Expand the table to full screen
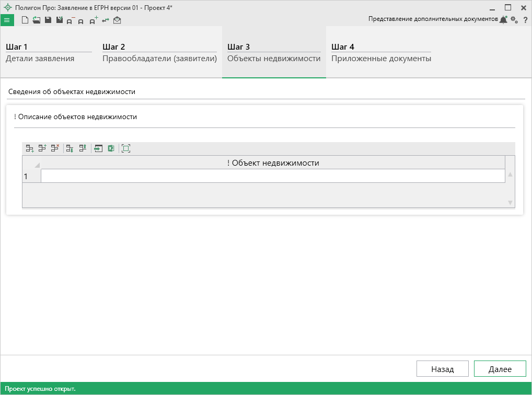This screenshot has height=395, width=532. point(126,148)
